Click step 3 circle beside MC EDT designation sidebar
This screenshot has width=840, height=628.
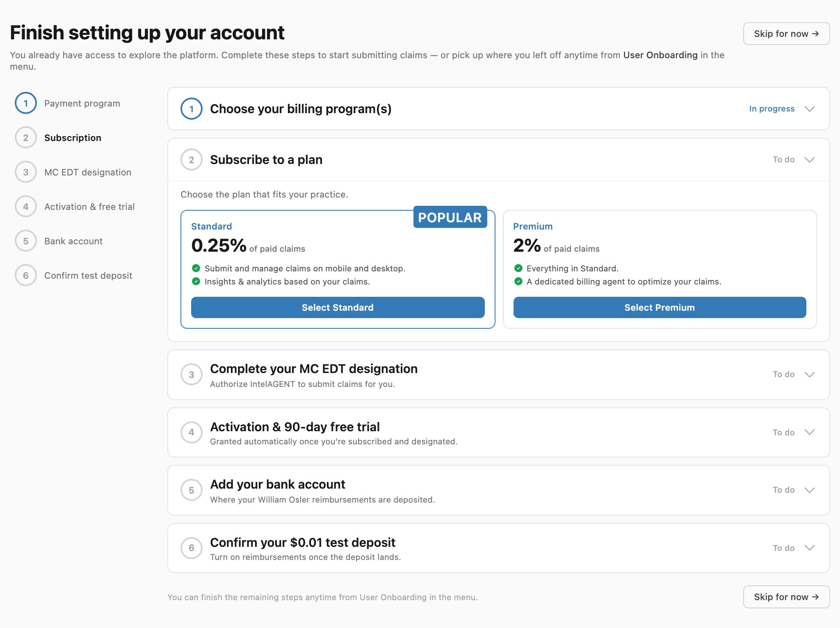pyautogui.click(x=26, y=172)
